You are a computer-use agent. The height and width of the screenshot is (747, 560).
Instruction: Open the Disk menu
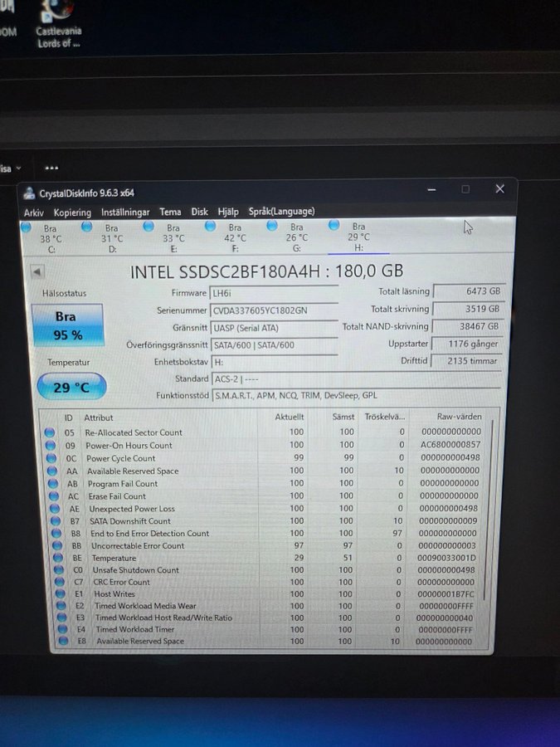200,212
